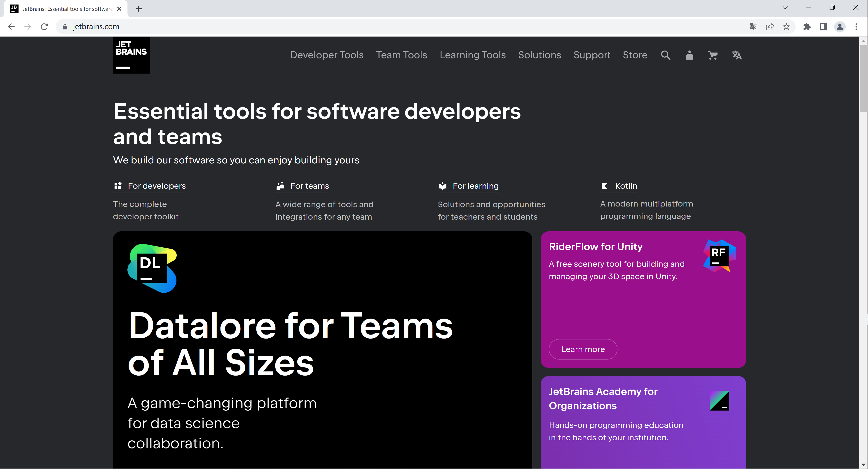Viewport: 868px width, 469px height.
Task: Open the RiderFlow for Unity heading
Action: tap(595, 246)
